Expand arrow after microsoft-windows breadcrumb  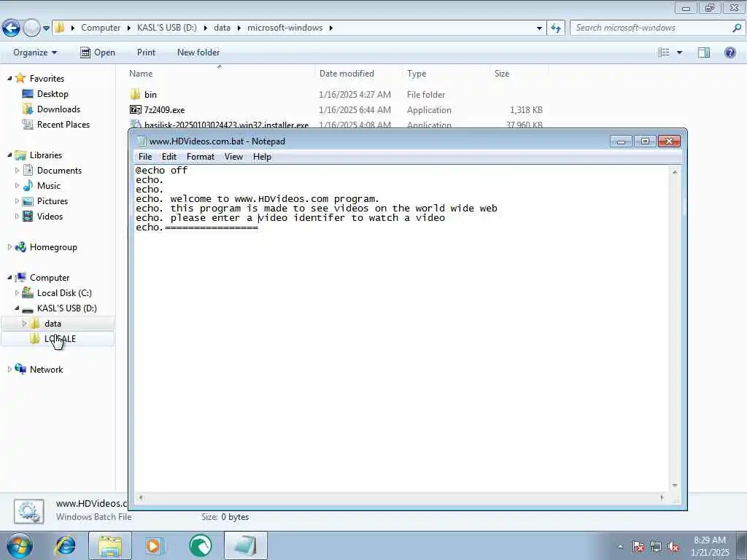330,28
